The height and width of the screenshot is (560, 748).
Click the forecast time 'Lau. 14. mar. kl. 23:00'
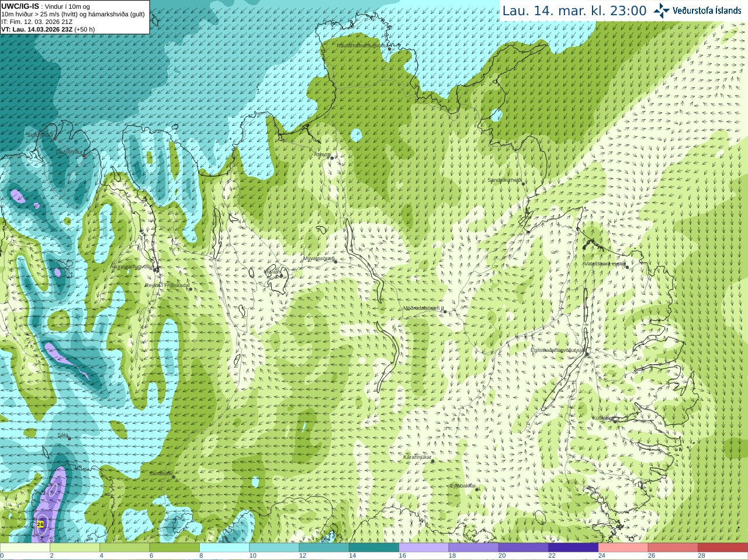click(x=574, y=11)
